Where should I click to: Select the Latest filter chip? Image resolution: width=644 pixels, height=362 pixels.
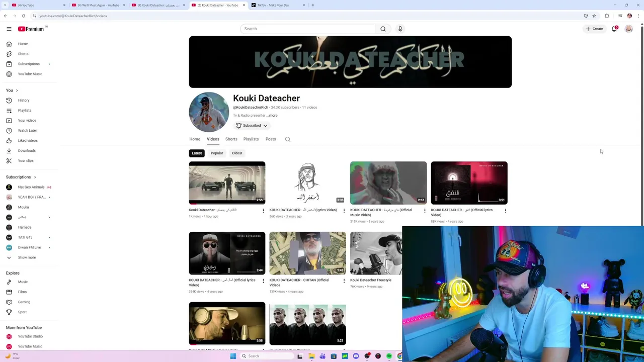point(197,153)
